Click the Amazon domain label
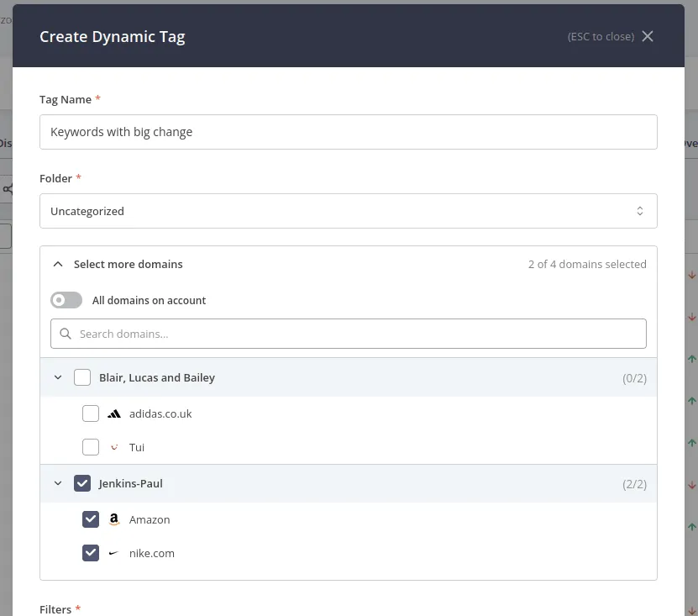Viewport: 698px width, 616px height. pos(150,520)
